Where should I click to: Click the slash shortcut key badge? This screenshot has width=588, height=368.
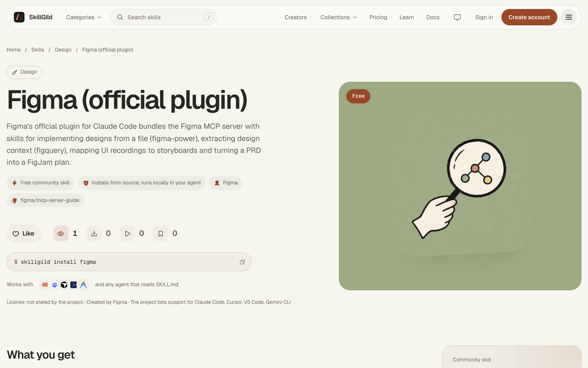tap(208, 17)
